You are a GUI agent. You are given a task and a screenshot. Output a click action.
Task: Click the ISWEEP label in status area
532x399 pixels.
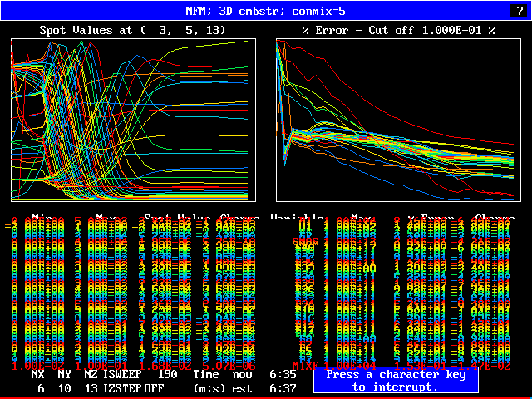coord(121,375)
